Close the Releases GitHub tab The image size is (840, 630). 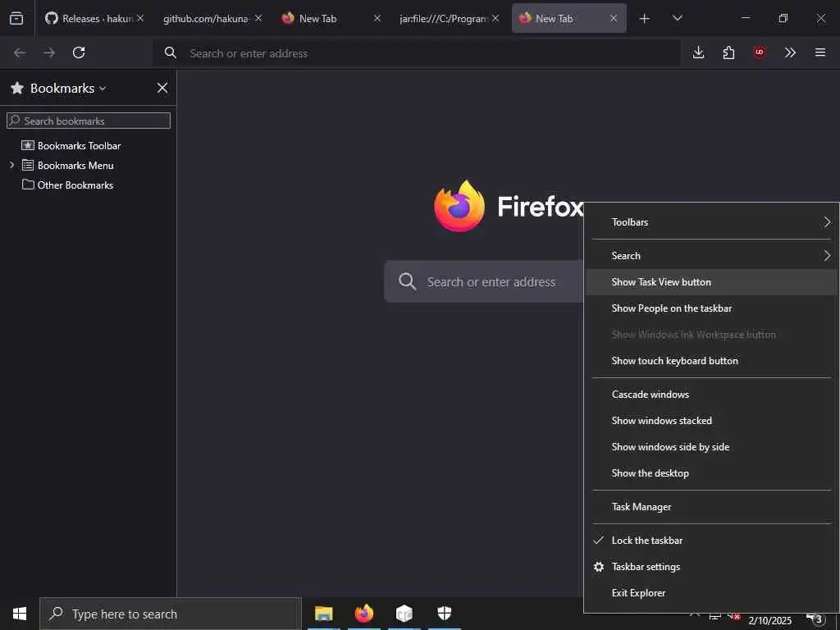point(140,18)
